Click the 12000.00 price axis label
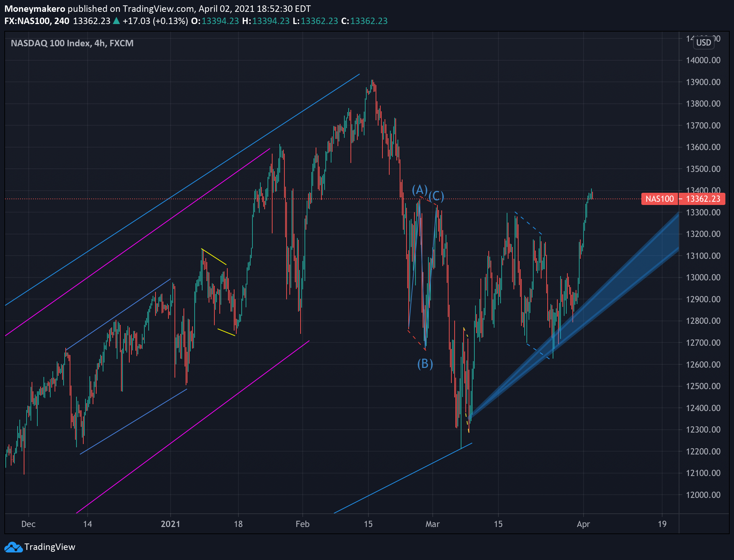Screen dimensions: 734x560 point(703,495)
